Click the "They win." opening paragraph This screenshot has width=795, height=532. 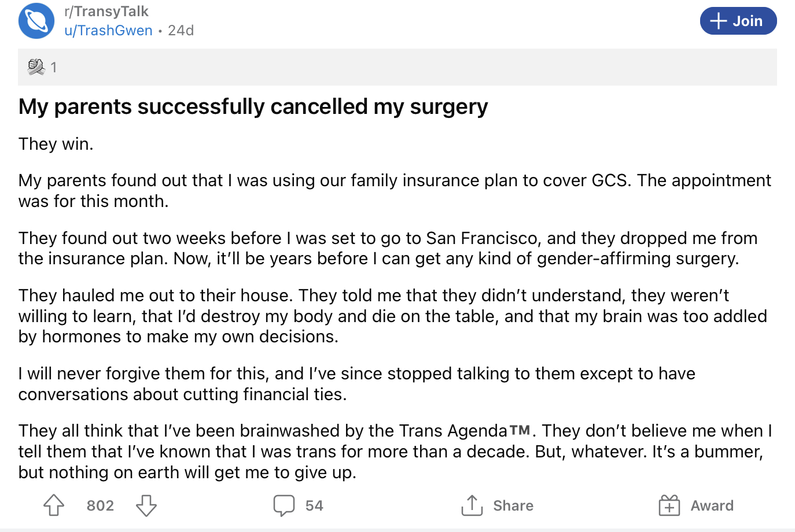tap(56, 143)
